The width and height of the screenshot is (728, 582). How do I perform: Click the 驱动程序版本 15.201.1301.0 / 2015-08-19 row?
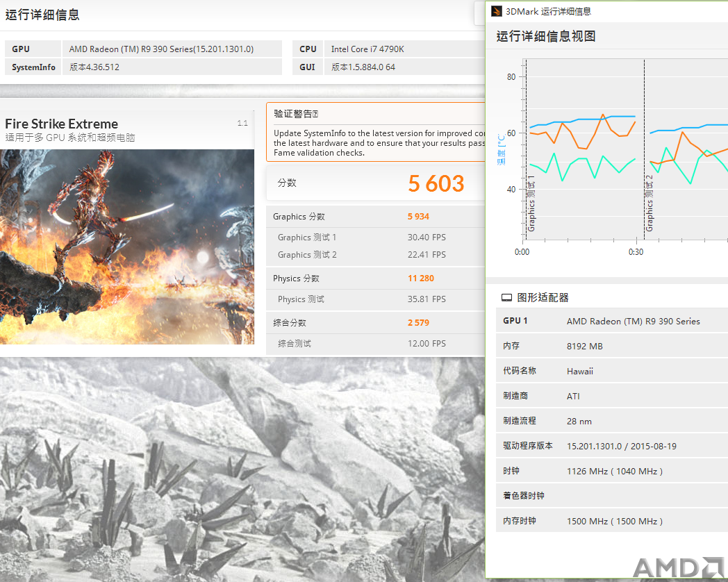click(612, 446)
